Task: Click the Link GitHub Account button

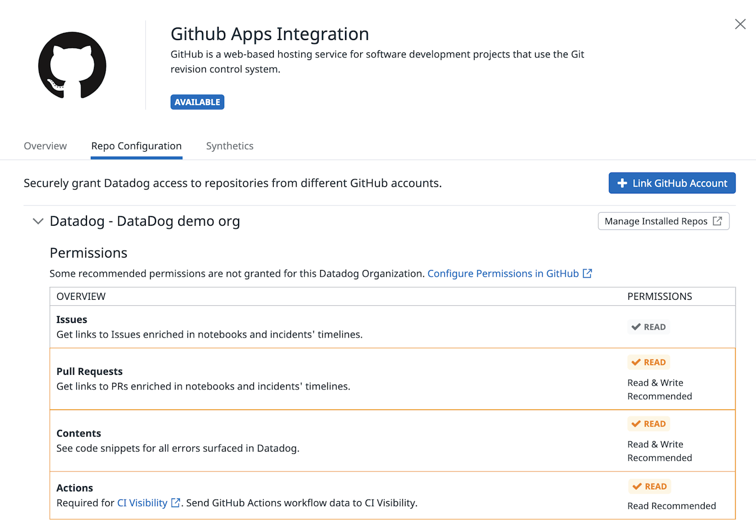Action: click(x=672, y=183)
